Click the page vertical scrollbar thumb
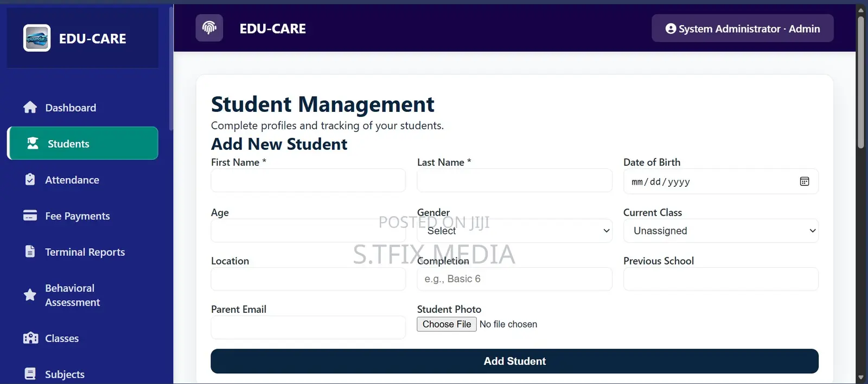The height and width of the screenshot is (384, 868). tap(861, 81)
